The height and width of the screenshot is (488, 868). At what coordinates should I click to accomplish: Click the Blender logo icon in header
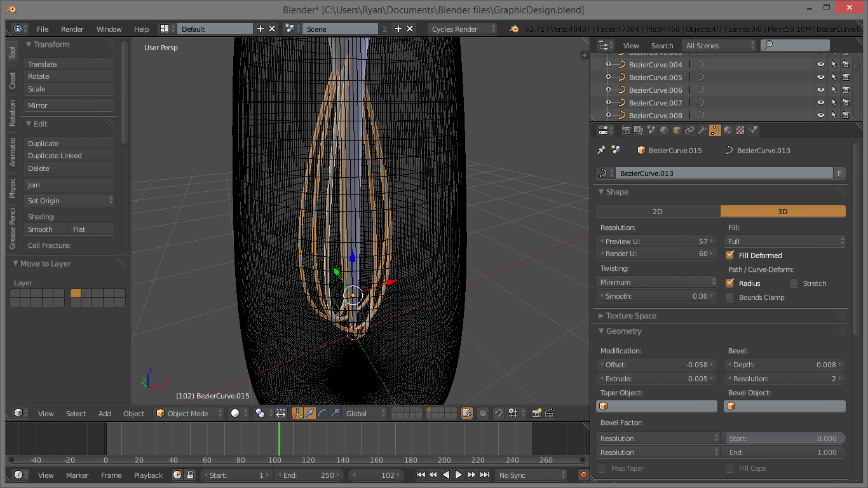click(x=513, y=29)
